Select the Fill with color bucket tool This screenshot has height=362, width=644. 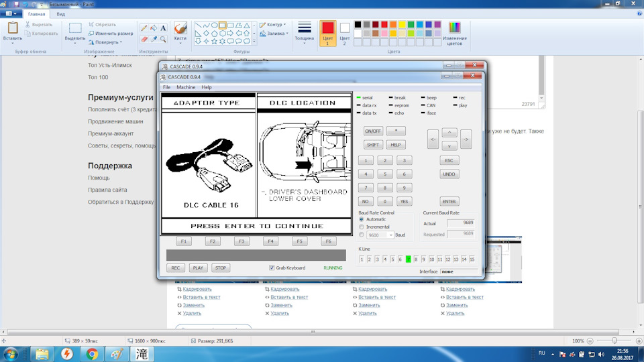(x=154, y=28)
